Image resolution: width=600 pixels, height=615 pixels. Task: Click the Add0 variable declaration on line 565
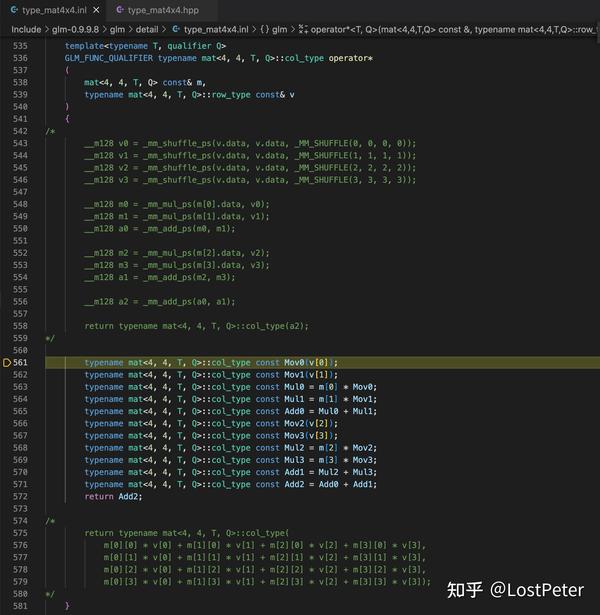(294, 411)
